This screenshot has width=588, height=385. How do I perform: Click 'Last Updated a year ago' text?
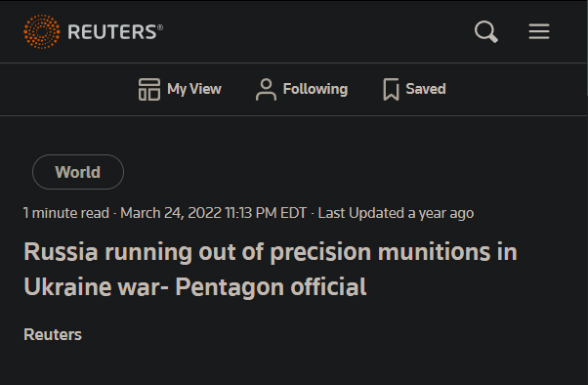[396, 213]
